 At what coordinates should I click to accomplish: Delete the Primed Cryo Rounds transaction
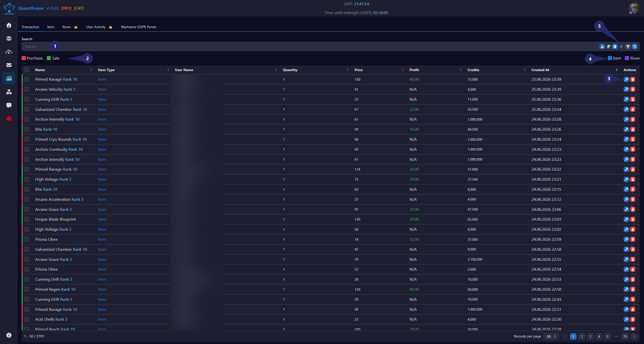633,139
